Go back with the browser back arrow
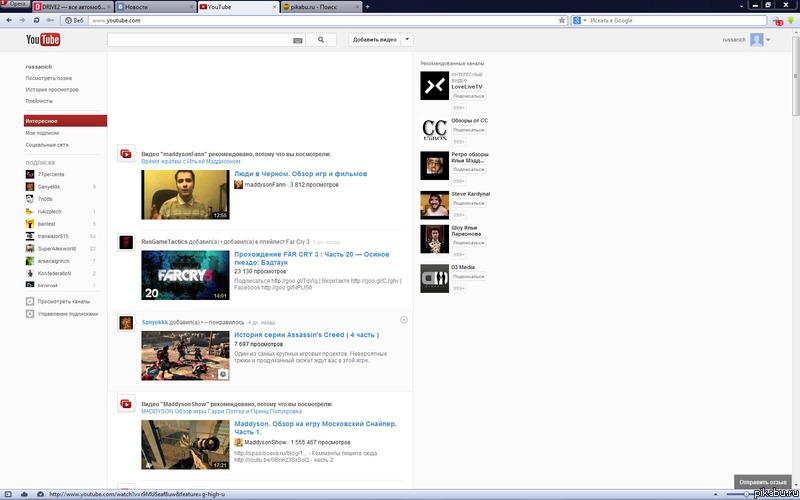 point(9,20)
